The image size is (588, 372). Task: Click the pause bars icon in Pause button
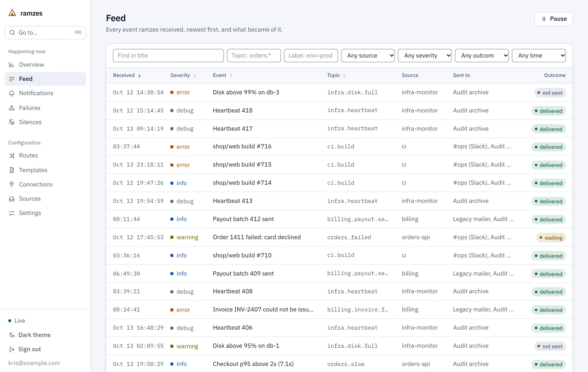(543, 19)
